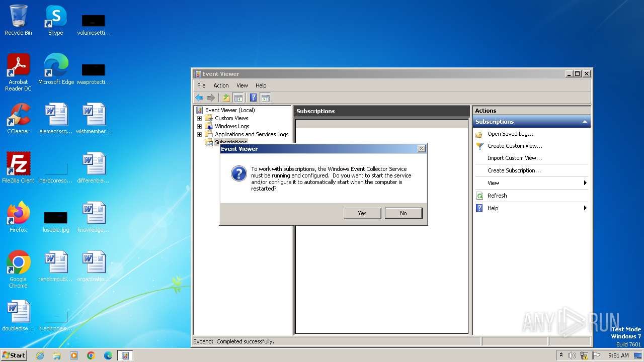This screenshot has height=362, width=644.
Task: Click Refresh in the Actions pane
Action: (497, 196)
